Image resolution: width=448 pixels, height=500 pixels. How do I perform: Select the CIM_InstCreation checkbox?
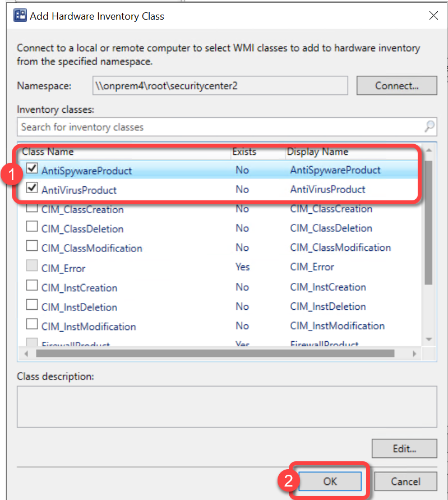click(x=32, y=287)
